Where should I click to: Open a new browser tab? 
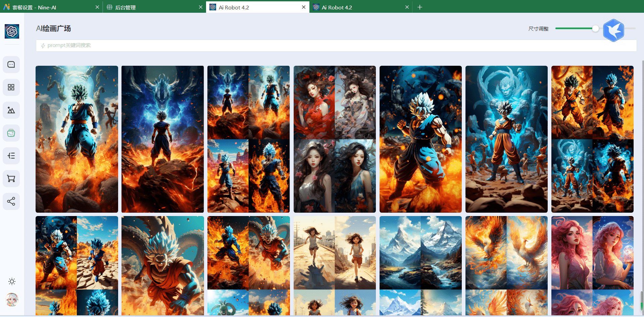click(420, 7)
